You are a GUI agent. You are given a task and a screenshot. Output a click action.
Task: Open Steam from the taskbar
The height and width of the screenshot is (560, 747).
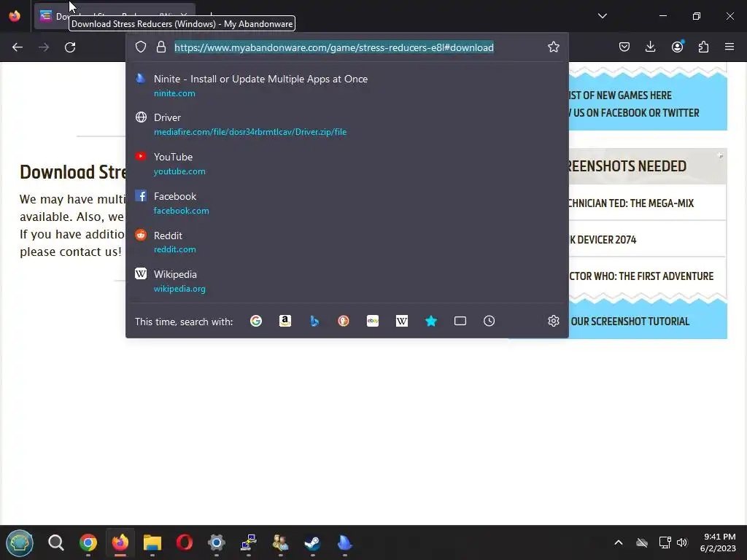click(x=312, y=542)
